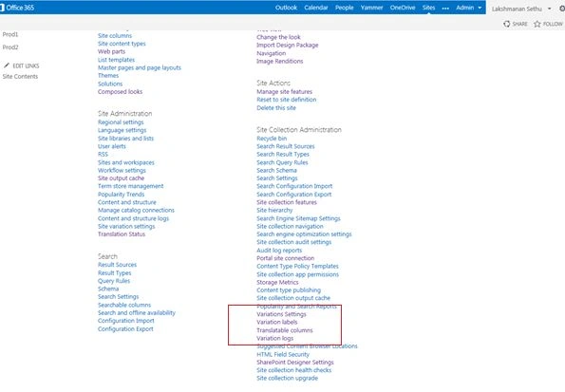Open List templates link
This screenshot has height=392, width=565.
[116, 60]
